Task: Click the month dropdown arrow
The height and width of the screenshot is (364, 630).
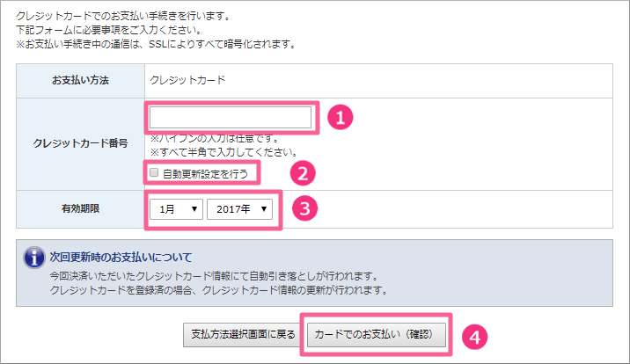Action: point(194,209)
